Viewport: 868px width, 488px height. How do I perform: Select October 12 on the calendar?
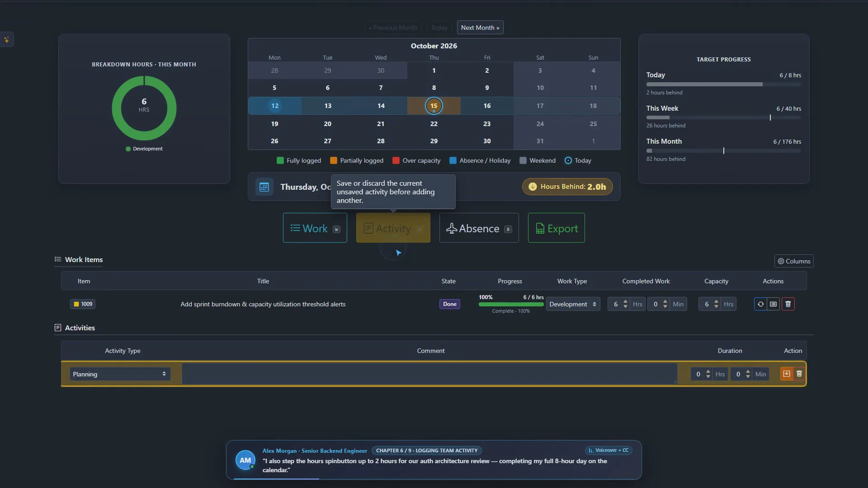click(275, 106)
